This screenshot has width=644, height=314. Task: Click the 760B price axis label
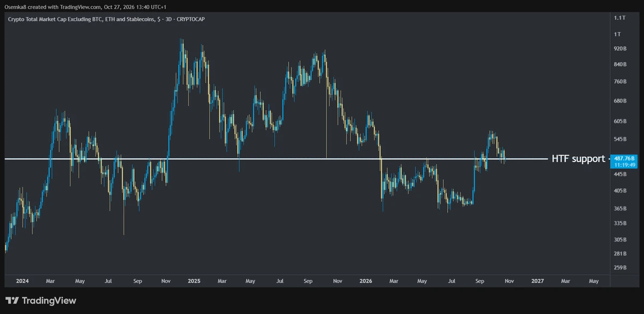[621, 82]
